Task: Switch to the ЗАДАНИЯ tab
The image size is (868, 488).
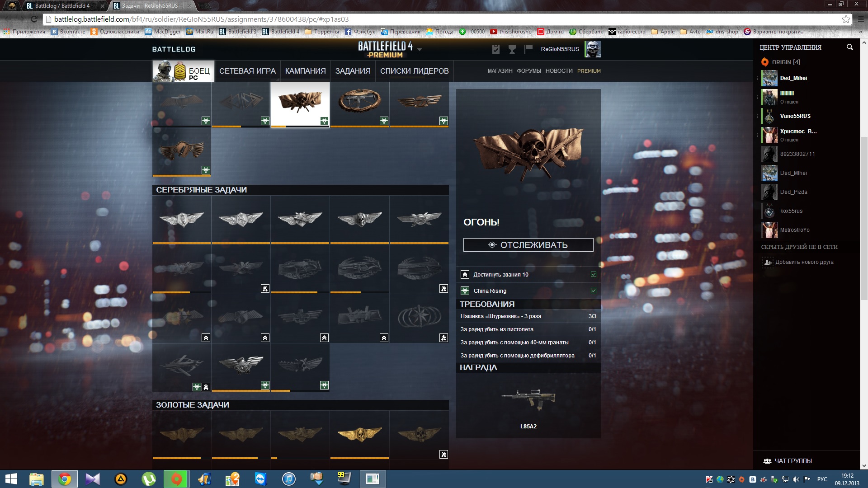Action: coord(353,71)
